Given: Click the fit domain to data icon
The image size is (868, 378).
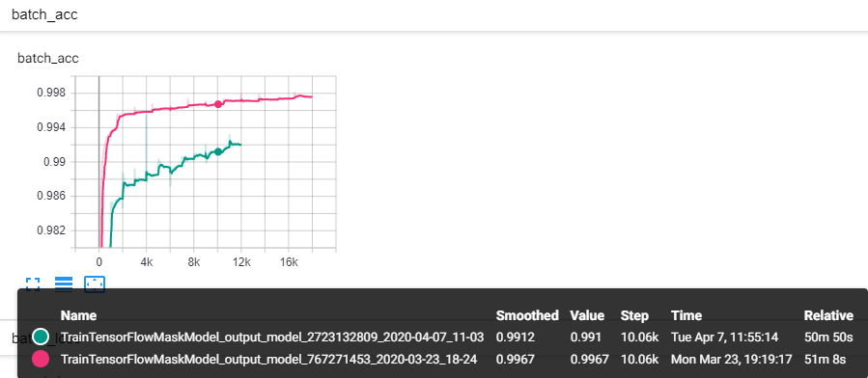Looking at the screenshot, I should (95, 284).
